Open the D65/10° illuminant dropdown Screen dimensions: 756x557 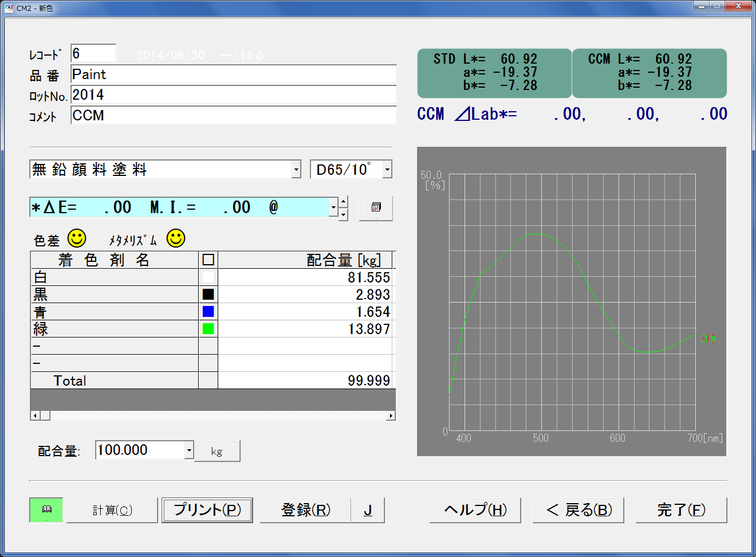click(387, 170)
